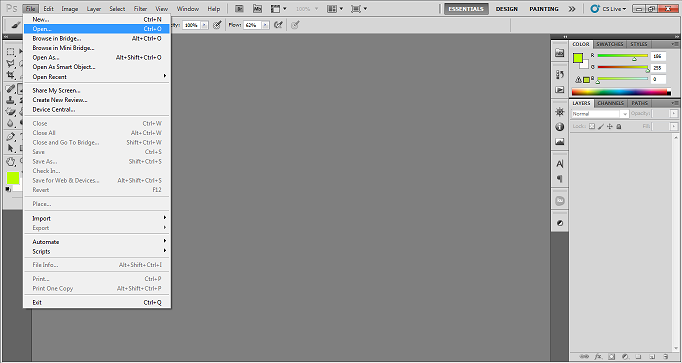Viewport: 682px width, 363px height.
Task: Toggle tablet pressure for opacity icon
Action: (217, 25)
